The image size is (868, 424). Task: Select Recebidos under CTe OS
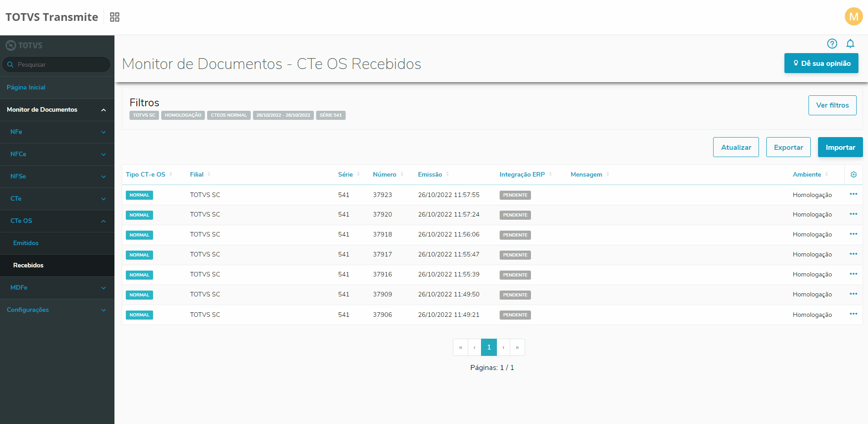pyautogui.click(x=57, y=266)
